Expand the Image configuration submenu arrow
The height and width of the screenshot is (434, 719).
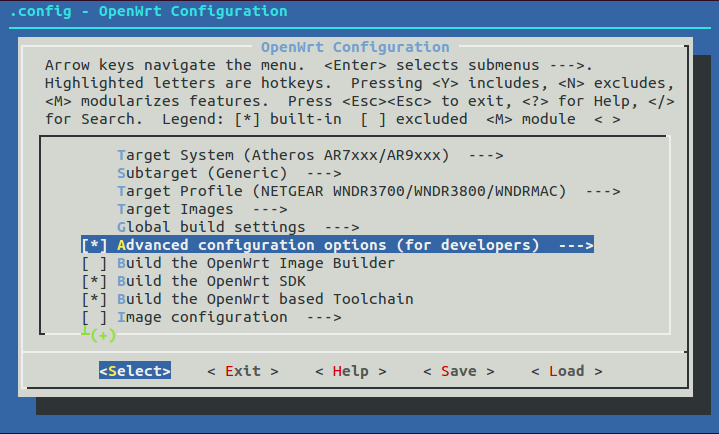click(324, 317)
